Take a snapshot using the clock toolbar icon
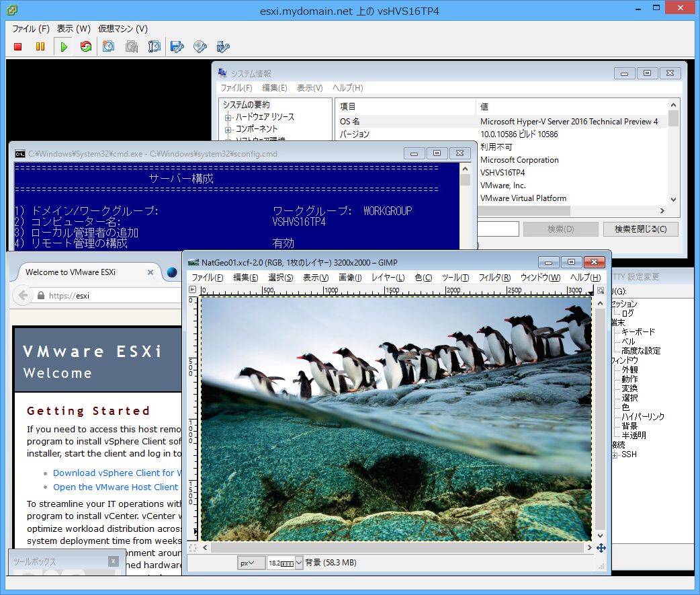This screenshot has width=700, height=595. point(108,46)
